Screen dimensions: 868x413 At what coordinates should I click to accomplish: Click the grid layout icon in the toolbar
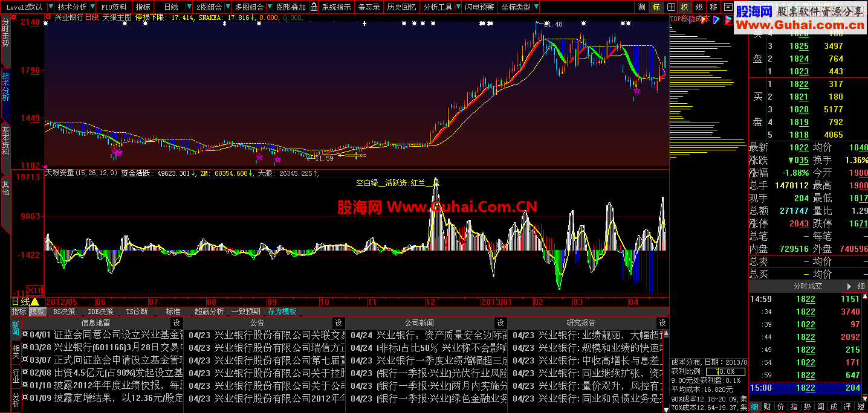click(x=671, y=7)
